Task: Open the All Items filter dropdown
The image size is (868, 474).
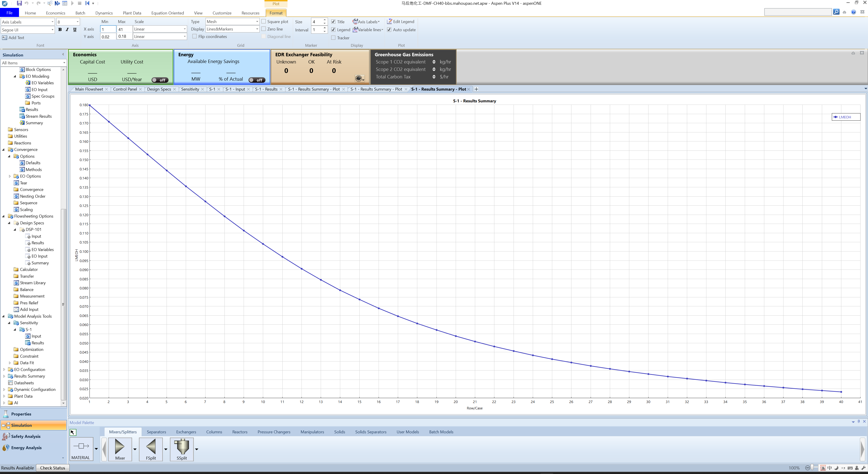Action: click(33, 63)
